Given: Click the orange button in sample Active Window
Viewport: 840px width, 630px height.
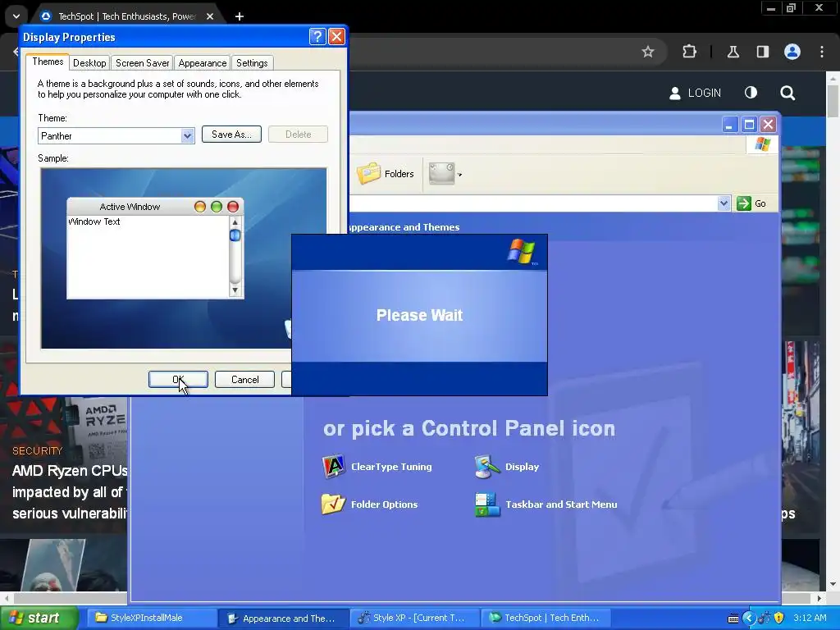Looking at the screenshot, I should 200,207.
